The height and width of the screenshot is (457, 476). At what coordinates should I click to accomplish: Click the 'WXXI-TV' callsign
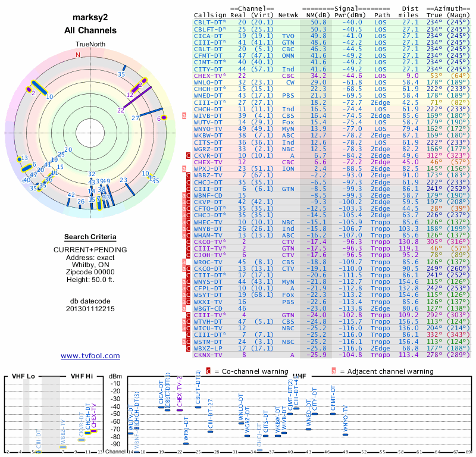point(208,302)
